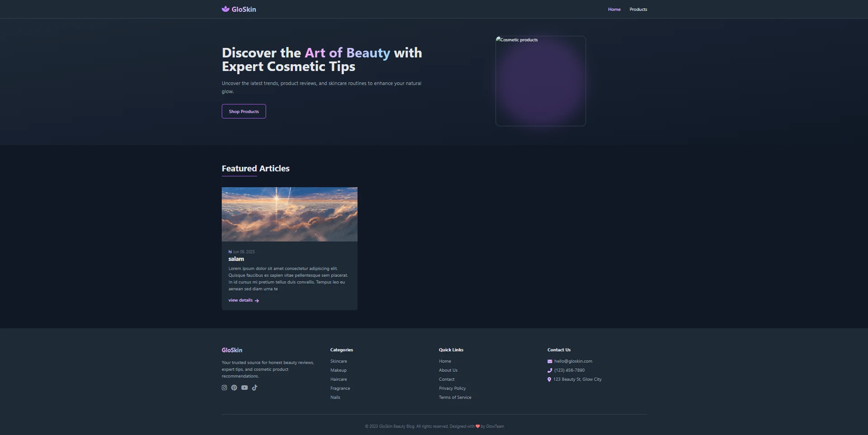Open the TikTok social icon

(255, 388)
